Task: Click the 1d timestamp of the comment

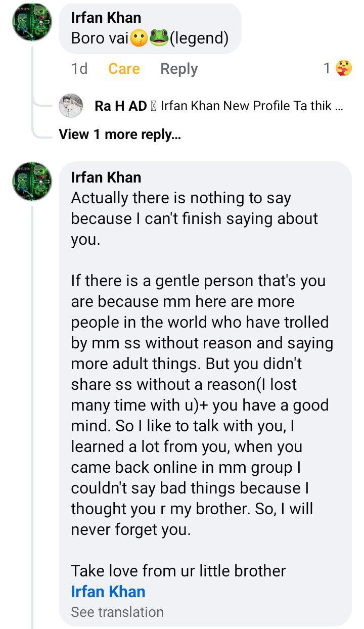Action: coord(79,69)
